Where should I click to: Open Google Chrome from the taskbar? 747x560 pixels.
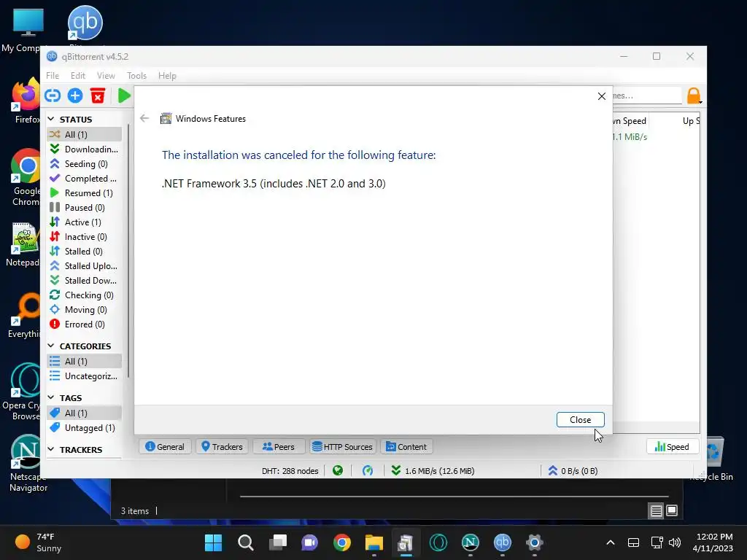click(342, 542)
